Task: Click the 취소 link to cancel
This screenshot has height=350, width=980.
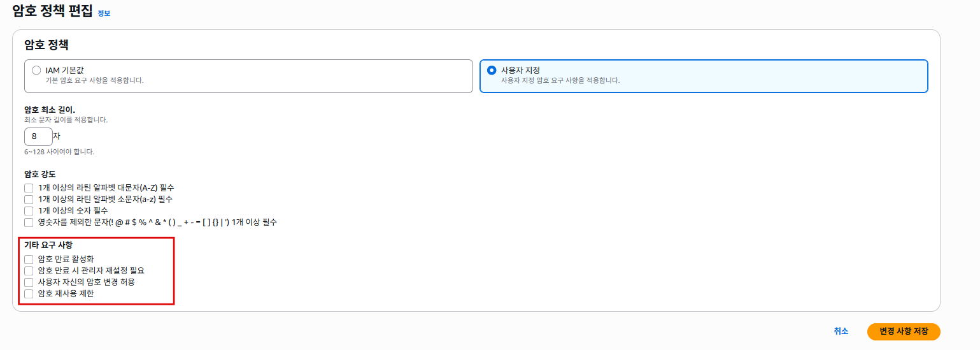Action: [x=841, y=332]
